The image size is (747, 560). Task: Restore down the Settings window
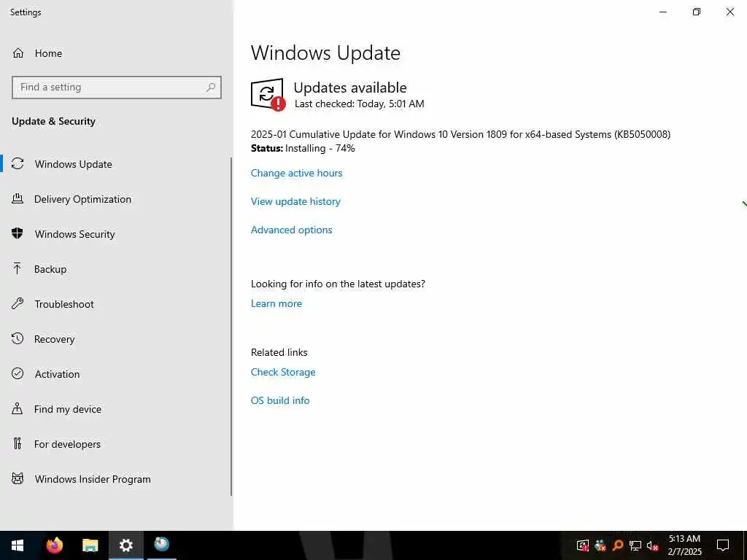point(697,12)
